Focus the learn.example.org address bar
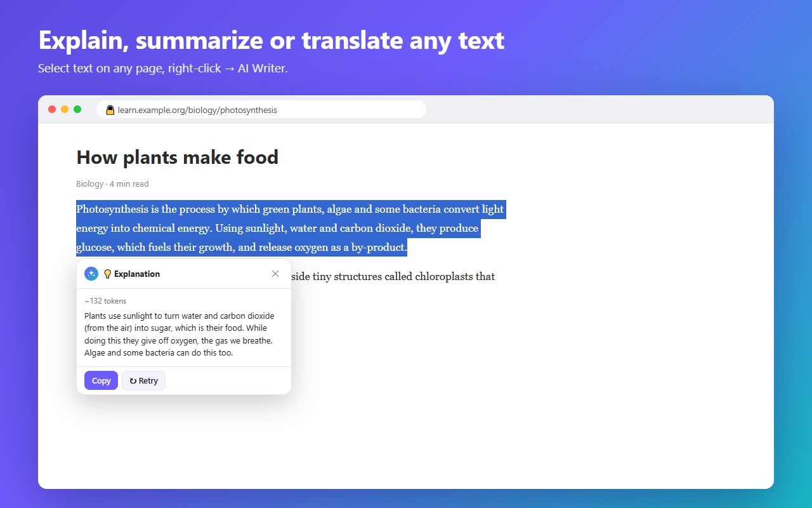 261,109
